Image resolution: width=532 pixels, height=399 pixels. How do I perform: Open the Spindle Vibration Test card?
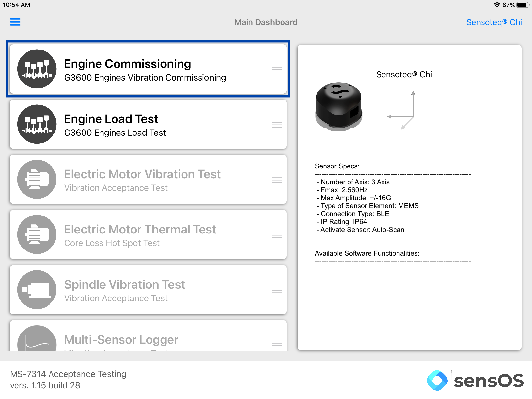click(x=148, y=290)
